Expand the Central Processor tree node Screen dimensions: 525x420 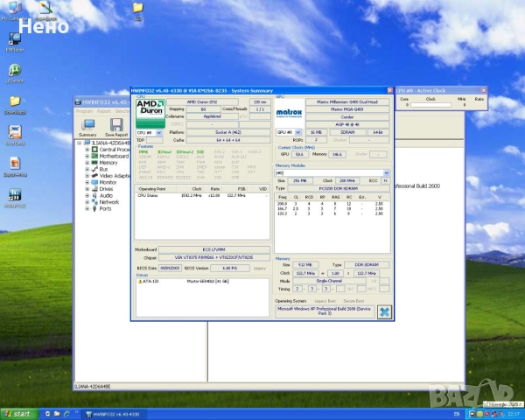pos(87,150)
